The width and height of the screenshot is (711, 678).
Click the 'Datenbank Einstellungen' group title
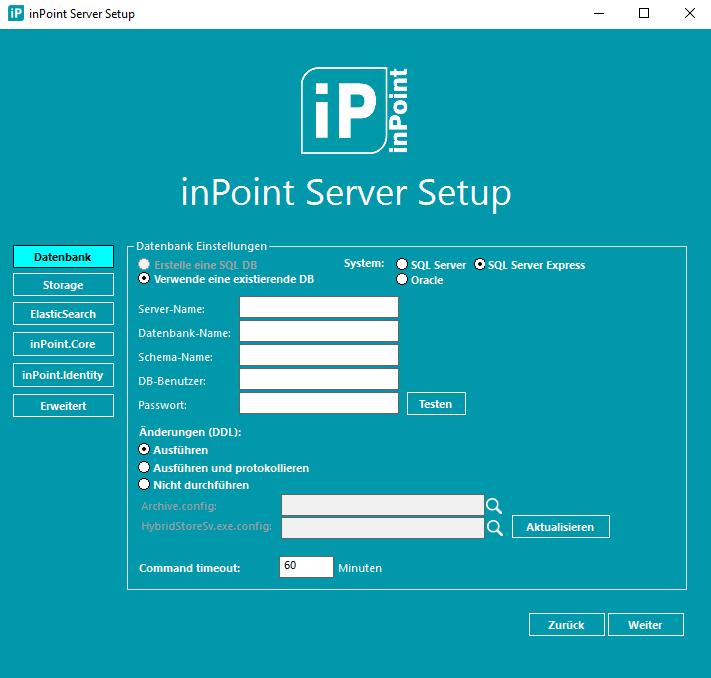point(201,246)
